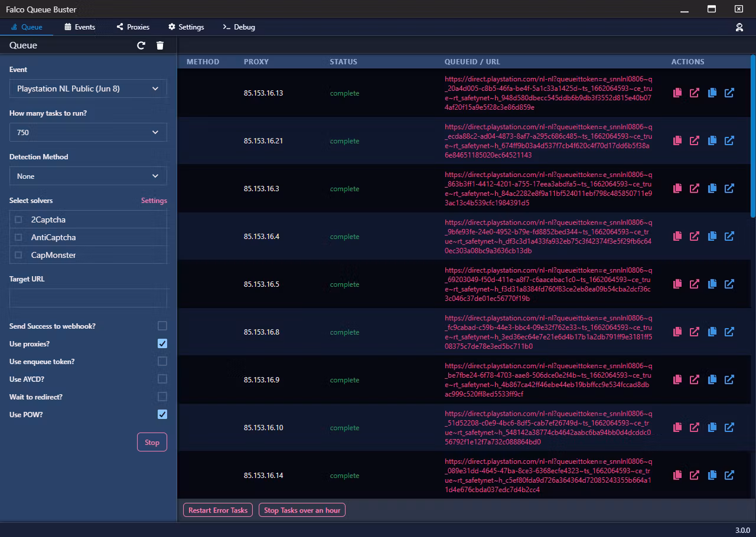
Task: Click blue open-external icon for proxy 85.153.16.21
Action: pyautogui.click(x=729, y=141)
